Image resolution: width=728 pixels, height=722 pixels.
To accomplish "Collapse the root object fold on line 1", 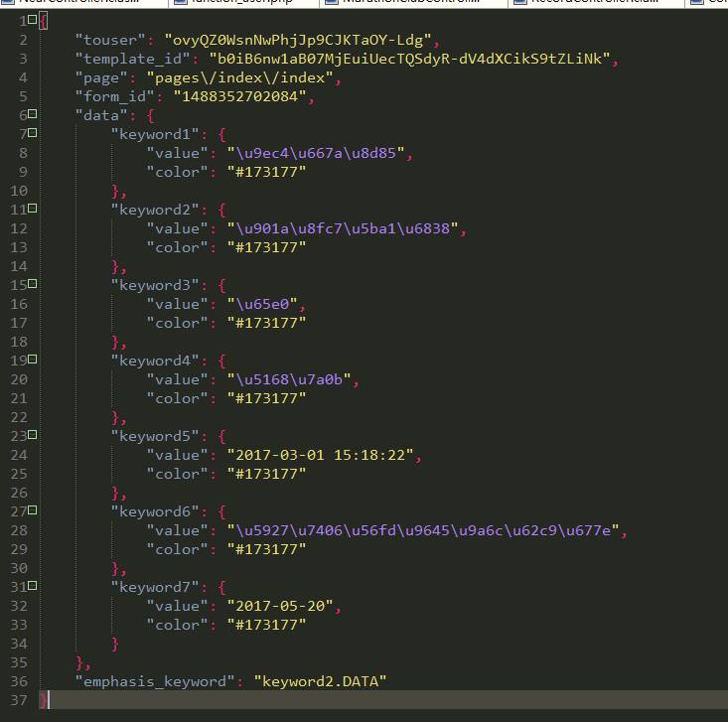I will 32,20.
